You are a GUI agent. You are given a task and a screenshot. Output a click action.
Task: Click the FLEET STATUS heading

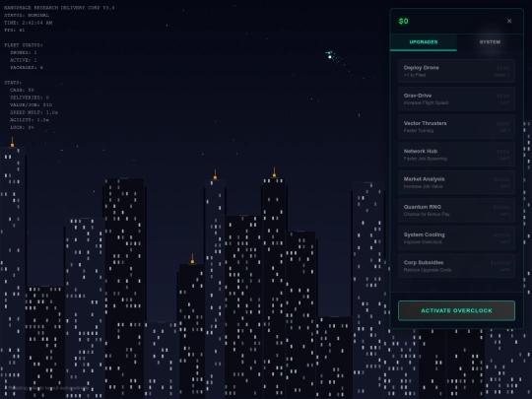pyautogui.click(x=24, y=45)
